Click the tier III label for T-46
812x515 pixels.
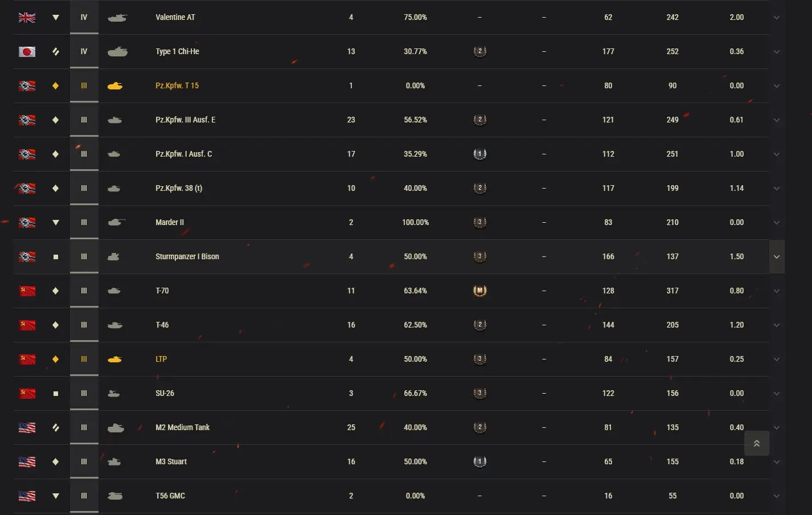[84, 325]
